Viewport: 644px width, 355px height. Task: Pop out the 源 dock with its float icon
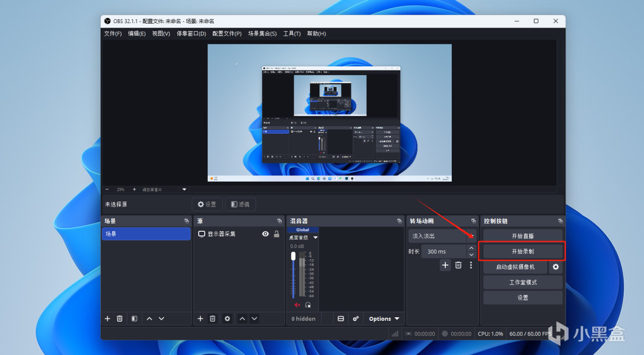[280, 221]
